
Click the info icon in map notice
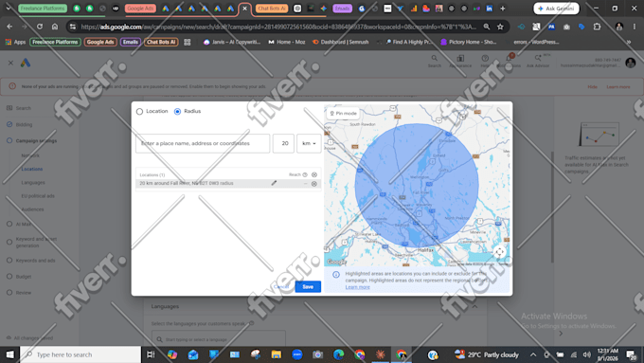[x=336, y=275]
